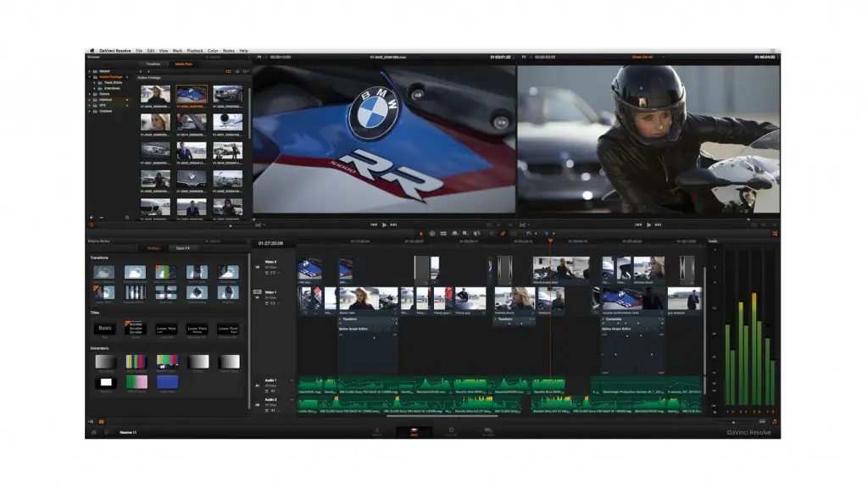The height and width of the screenshot is (488, 868).
Task: Open the Color page button
Action: point(451,432)
